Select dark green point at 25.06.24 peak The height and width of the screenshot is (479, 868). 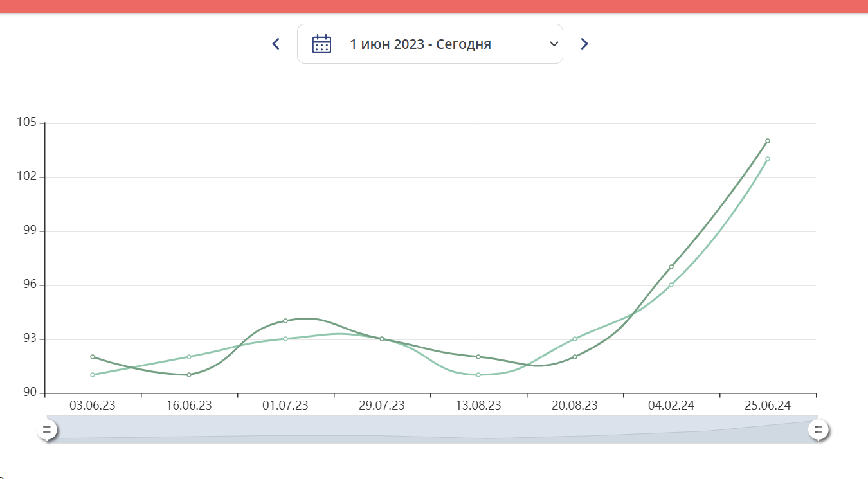click(x=768, y=141)
